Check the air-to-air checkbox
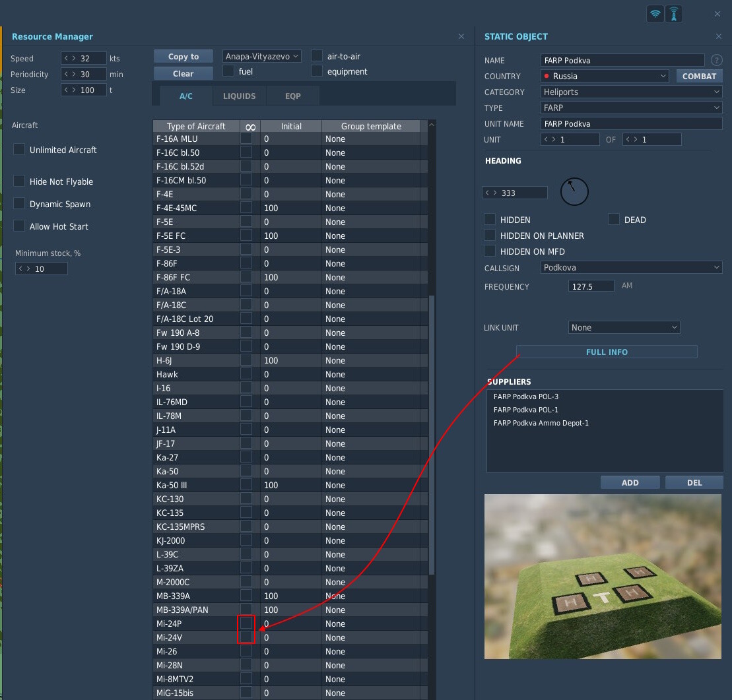Viewport: 732px width, 700px height. tap(317, 56)
